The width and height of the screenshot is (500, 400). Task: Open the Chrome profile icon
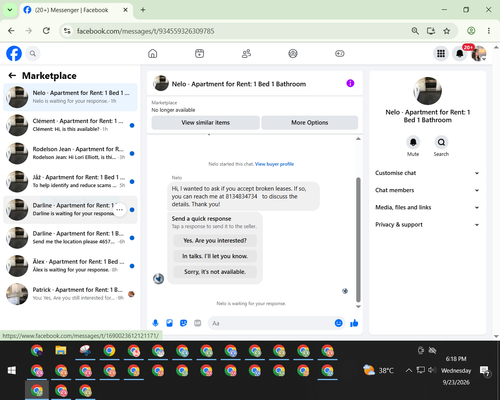[471, 31]
